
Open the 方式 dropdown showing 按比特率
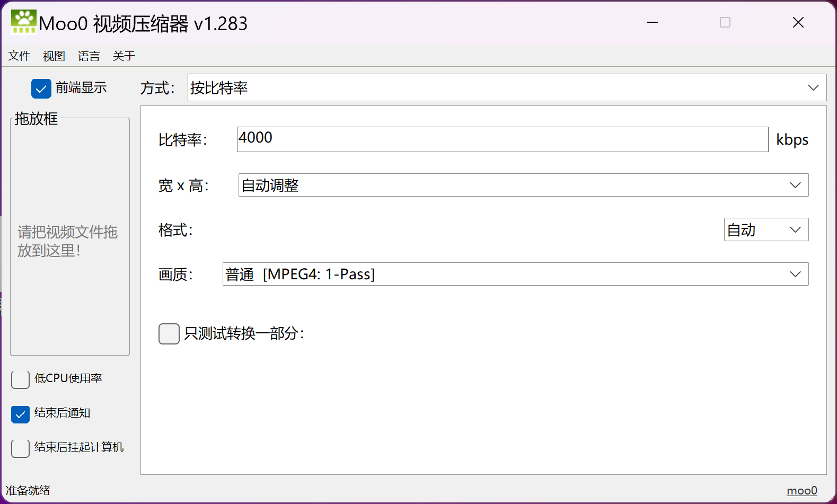pyautogui.click(x=506, y=87)
